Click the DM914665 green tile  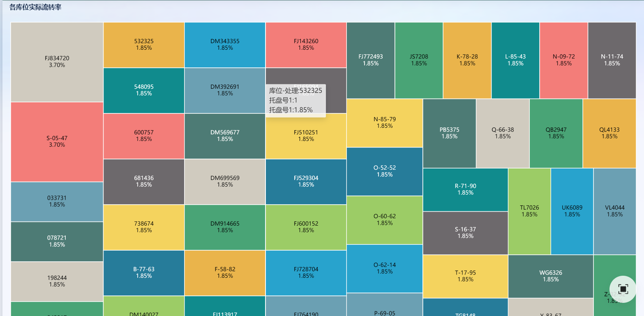pos(225,227)
